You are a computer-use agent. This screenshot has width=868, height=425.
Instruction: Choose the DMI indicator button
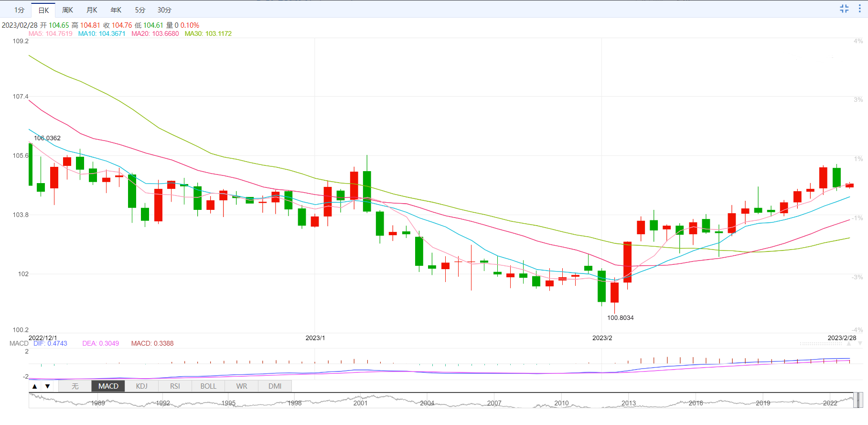click(275, 386)
